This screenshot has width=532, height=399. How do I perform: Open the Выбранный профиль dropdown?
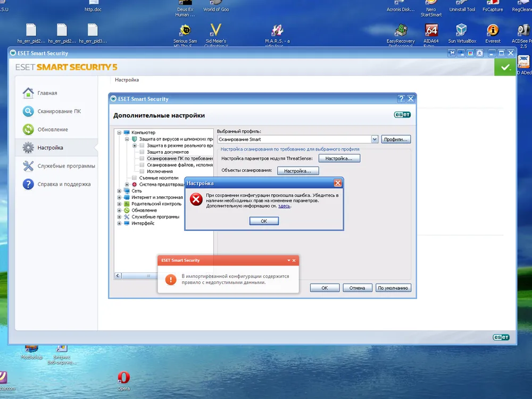click(375, 139)
